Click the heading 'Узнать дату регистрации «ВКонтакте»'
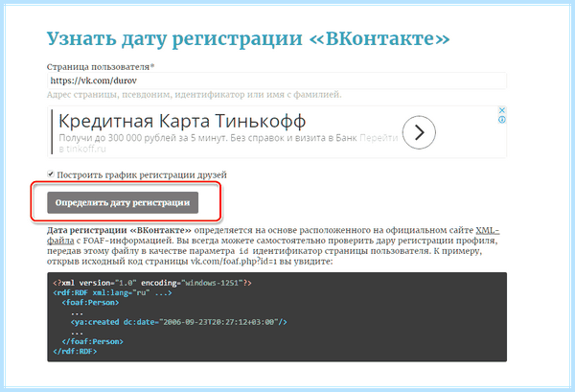This screenshot has width=575, height=392. [x=248, y=39]
